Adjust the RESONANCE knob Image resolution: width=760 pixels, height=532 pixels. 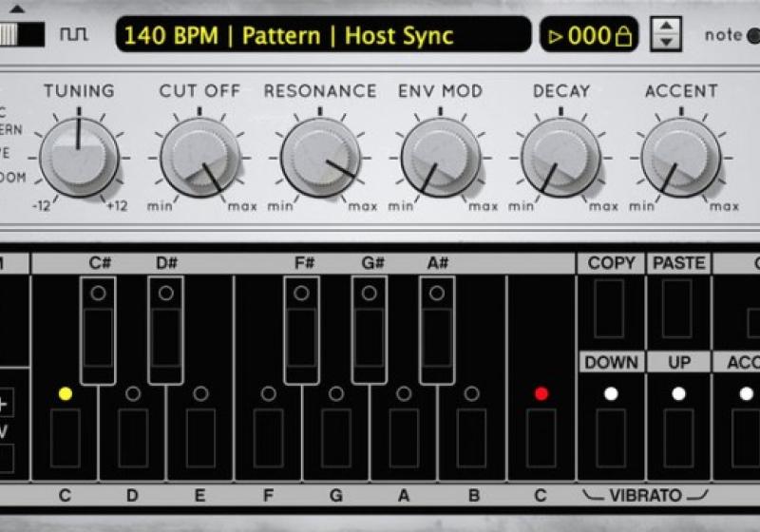click(320, 158)
